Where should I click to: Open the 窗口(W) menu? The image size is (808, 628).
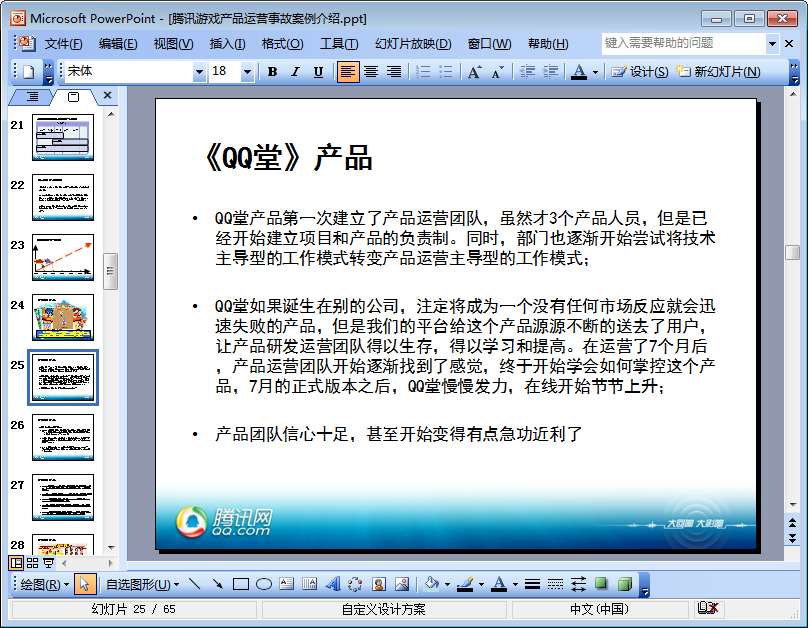[489, 44]
